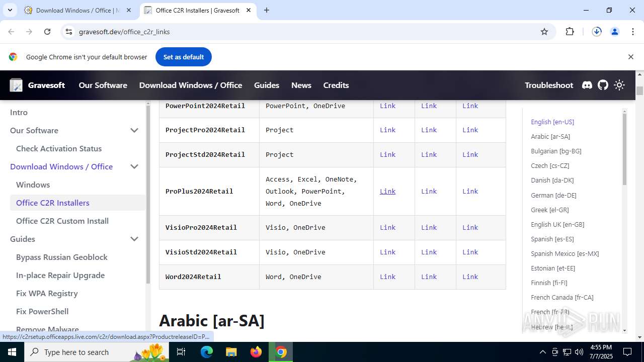Click third Link in ProjectStd2024Retail row
Image resolution: width=644 pixels, height=362 pixels.
pyautogui.click(x=470, y=154)
